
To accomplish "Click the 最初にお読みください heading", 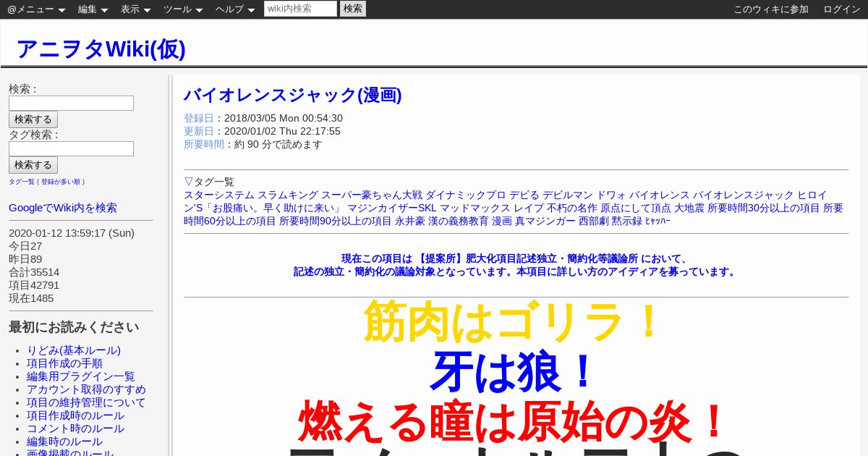I will point(74,327).
